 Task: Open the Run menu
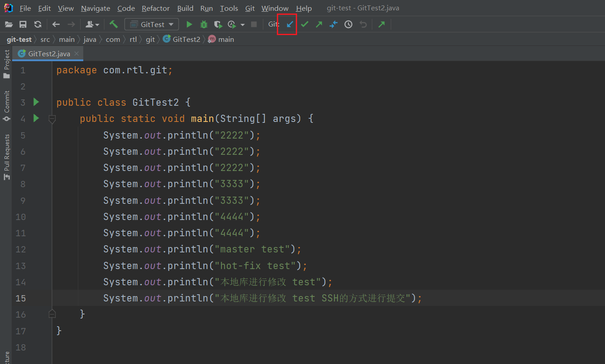(x=207, y=8)
